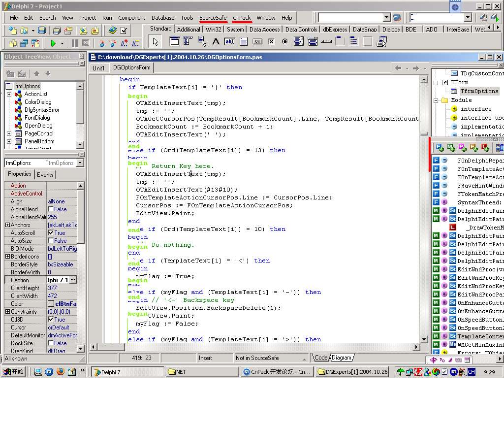The image size is (504, 426).
Task: Click the green Run button in toolbar
Action: coord(53,43)
